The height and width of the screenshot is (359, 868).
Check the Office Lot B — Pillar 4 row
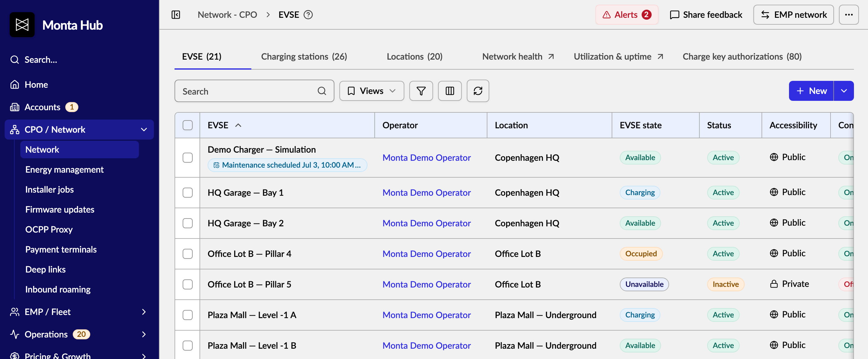188,254
